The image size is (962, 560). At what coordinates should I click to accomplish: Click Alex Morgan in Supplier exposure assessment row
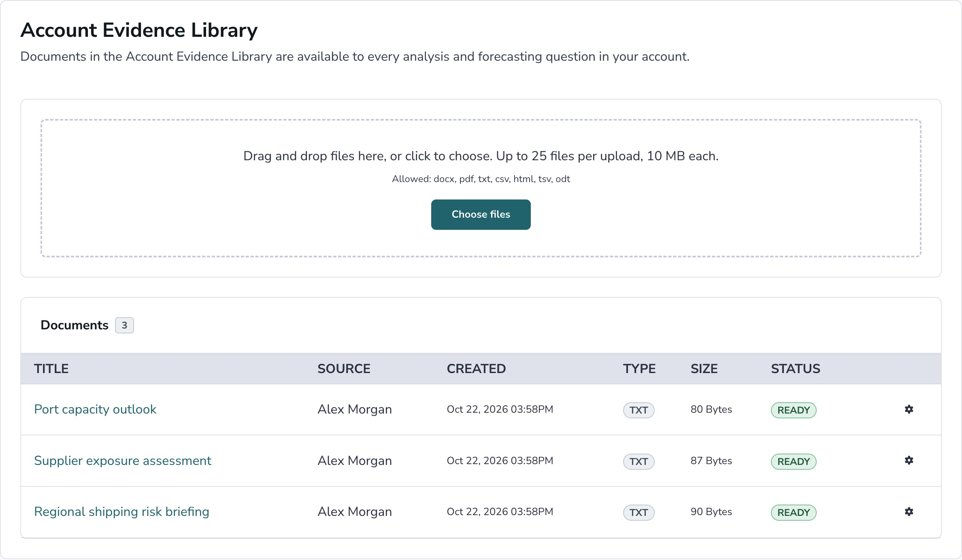355,460
